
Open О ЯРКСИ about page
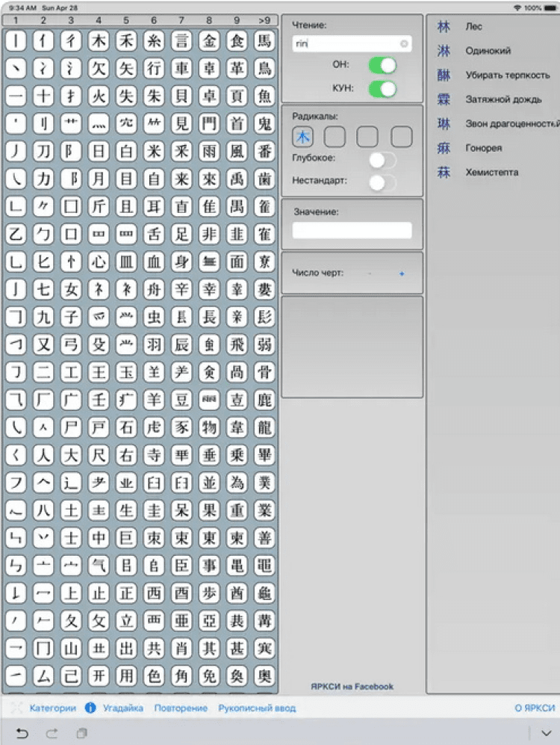click(x=535, y=708)
